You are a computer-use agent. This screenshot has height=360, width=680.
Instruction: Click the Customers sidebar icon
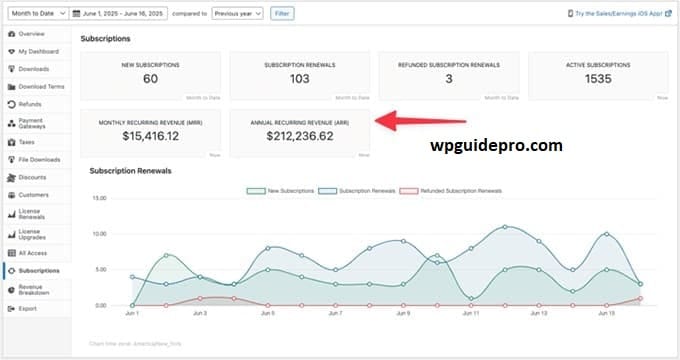[12, 195]
